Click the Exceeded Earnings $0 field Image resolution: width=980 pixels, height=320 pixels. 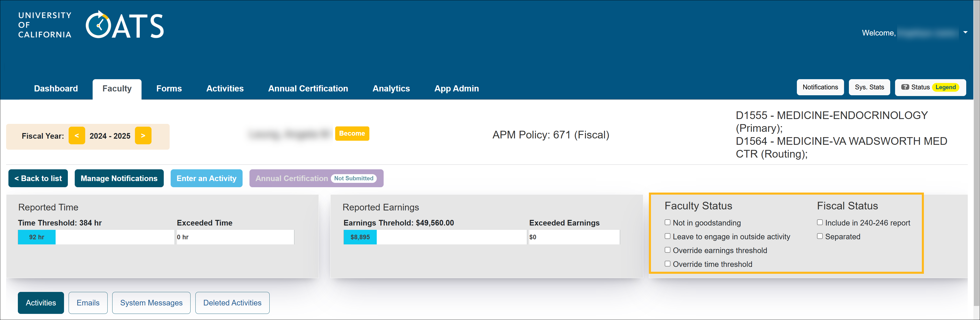(574, 237)
